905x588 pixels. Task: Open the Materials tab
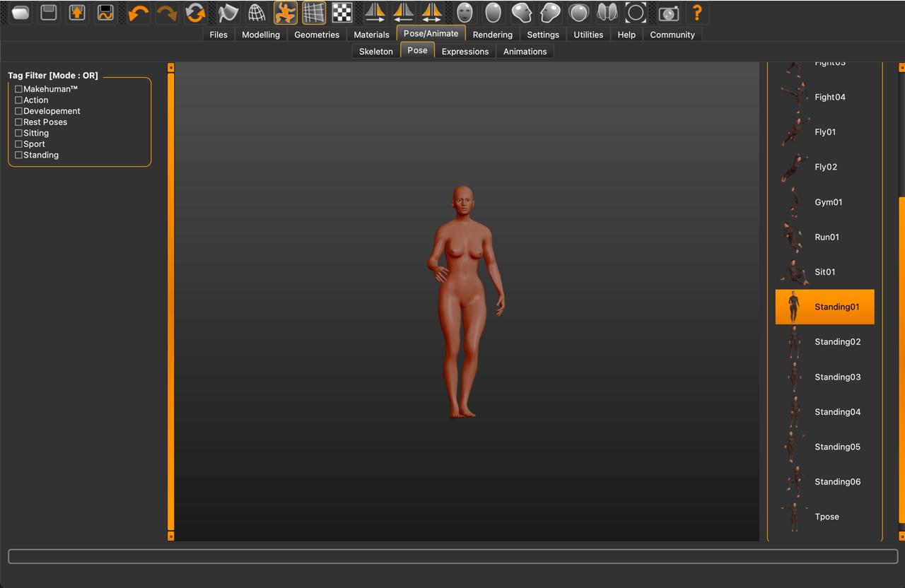371,35
